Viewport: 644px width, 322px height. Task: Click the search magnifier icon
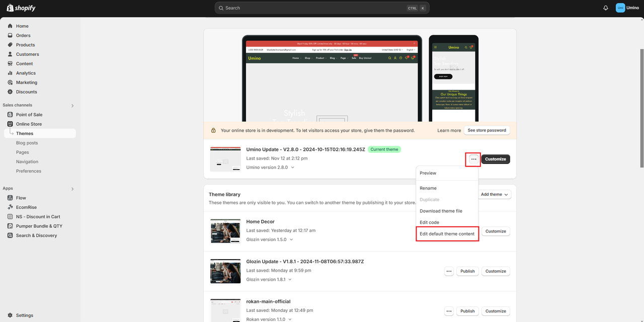[x=221, y=8]
